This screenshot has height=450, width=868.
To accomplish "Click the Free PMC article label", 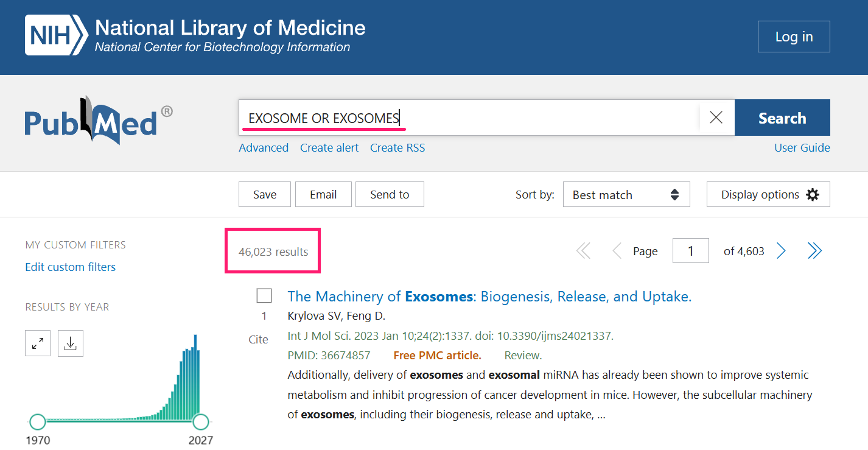I will 438,355.
